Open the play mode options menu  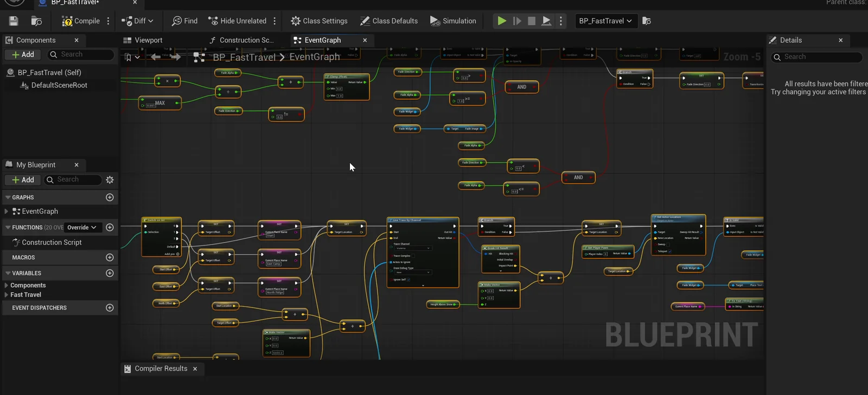561,21
